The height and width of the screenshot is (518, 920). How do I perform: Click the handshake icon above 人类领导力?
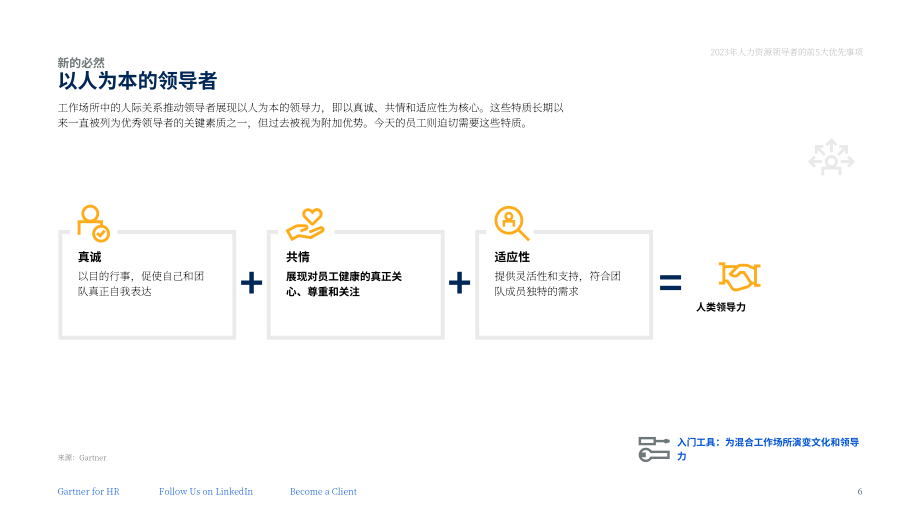pos(739,276)
